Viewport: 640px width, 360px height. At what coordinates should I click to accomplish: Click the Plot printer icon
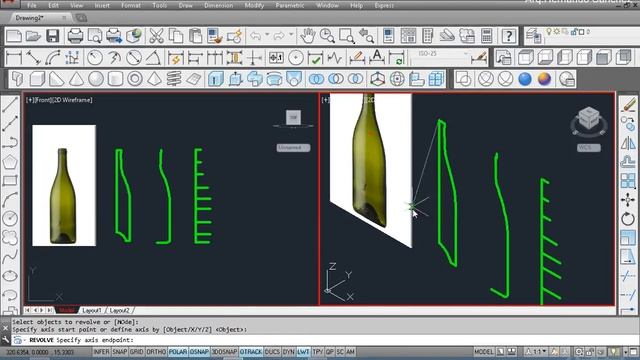coord(76,36)
